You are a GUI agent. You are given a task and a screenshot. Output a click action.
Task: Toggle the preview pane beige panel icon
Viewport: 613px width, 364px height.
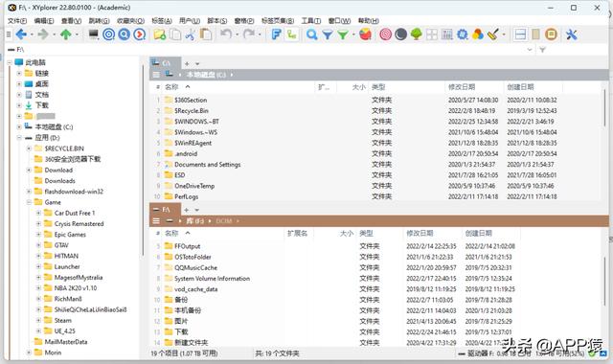pos(535,34)
